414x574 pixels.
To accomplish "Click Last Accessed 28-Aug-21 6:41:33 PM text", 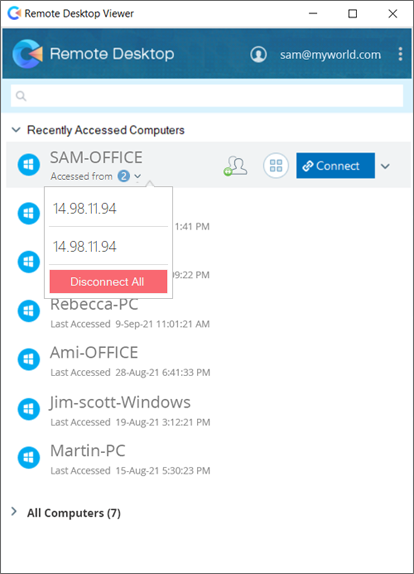I will tap(130, 373).
